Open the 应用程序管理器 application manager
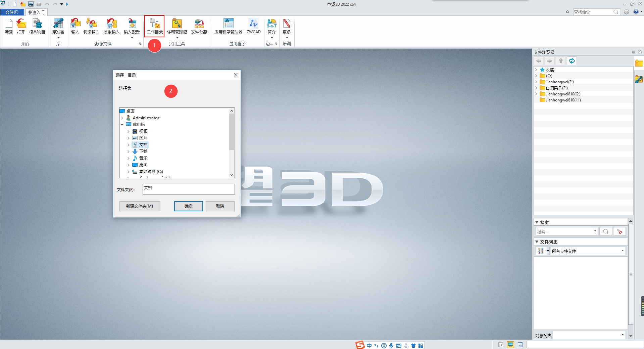Screen dimensions: 644x349 tap(228, 26)
